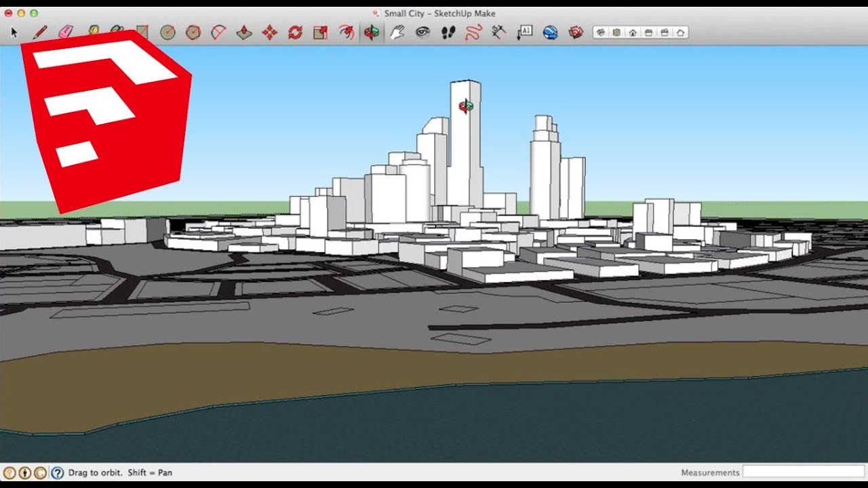Click the red squiggly path tool icon
Viewport: 868px width, 488px height.
(473, 32)
